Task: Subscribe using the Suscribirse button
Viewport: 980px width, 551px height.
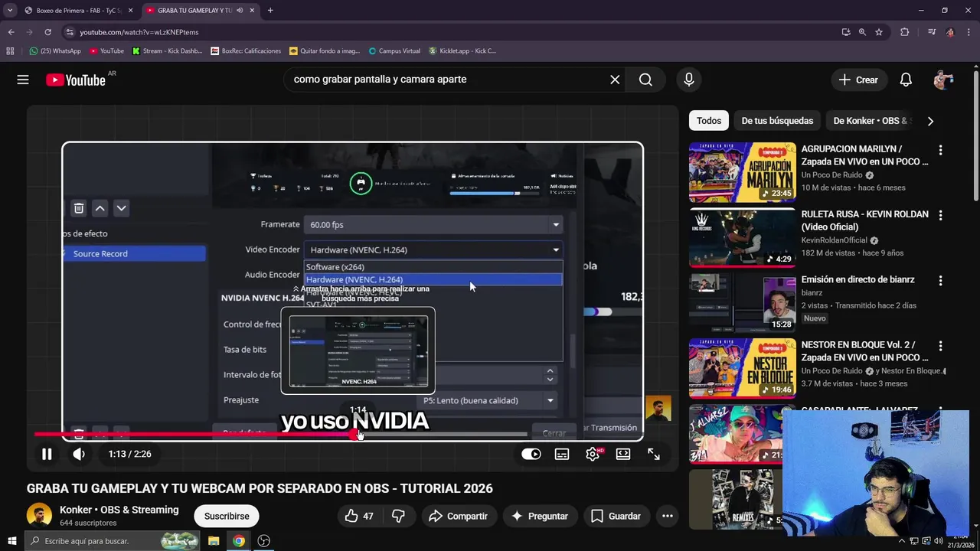Action: click(227, 516)
